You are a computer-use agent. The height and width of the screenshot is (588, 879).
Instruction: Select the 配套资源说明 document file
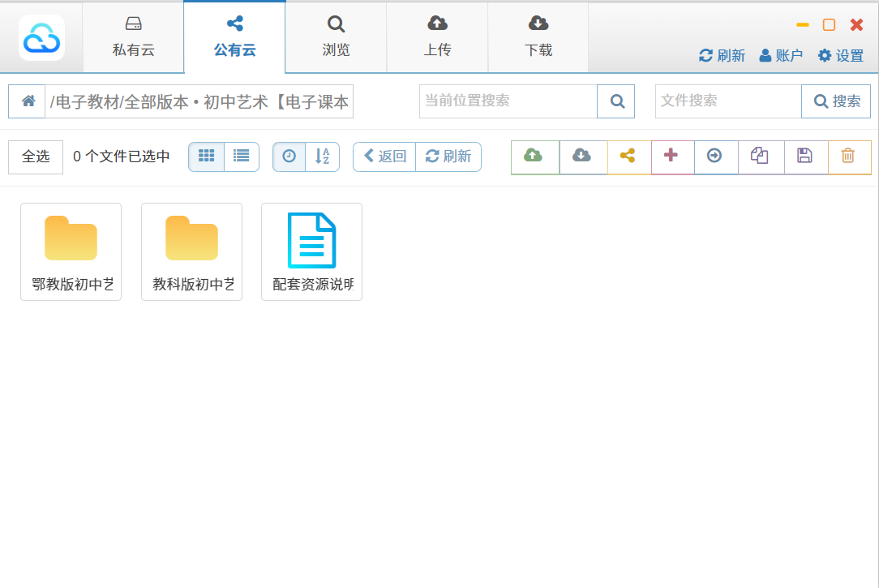(x=311, y=251)
